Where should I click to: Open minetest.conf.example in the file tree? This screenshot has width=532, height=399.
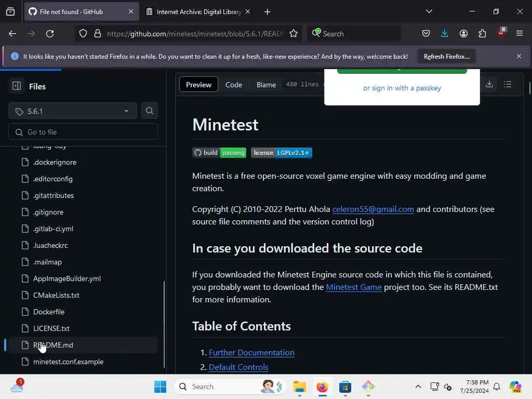(x=68, y=362)
